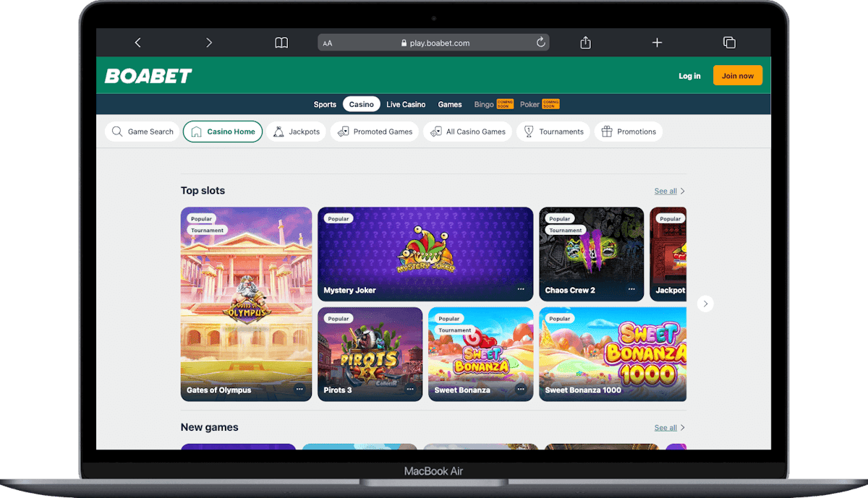Click the Safari back arrow
The image size is (868, 498).
(137, 43)
